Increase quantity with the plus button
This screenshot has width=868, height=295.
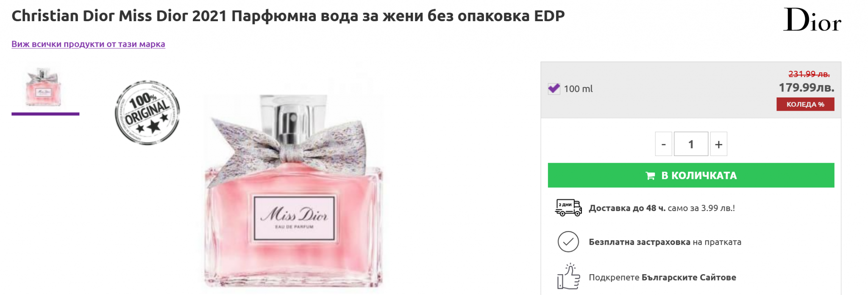719,144
